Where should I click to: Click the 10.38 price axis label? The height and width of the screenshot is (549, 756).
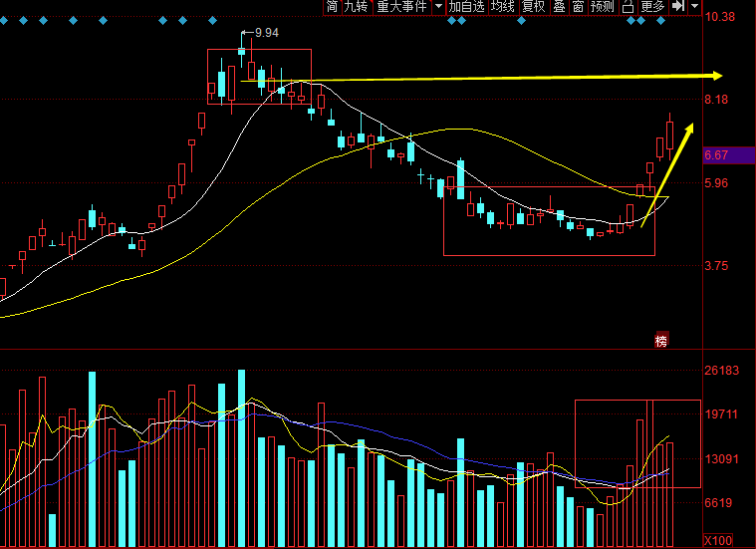click(x=720, y=17)
